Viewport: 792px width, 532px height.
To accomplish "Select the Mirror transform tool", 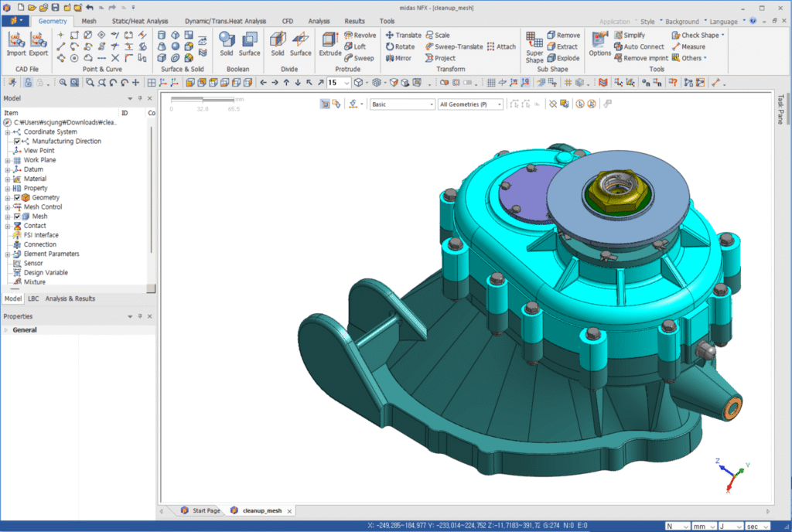I will [398, 58].
